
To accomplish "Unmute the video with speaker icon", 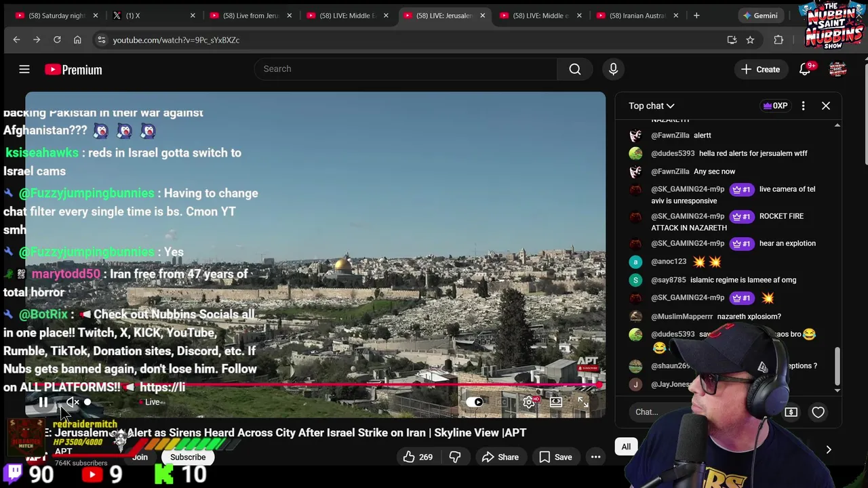I will click(73, 403).
